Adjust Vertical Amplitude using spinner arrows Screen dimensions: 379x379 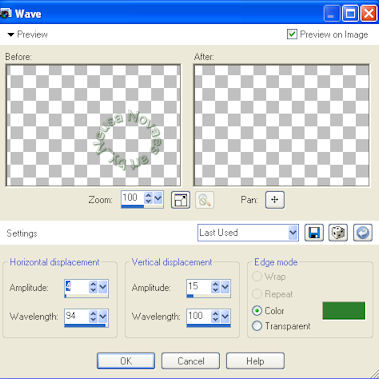pos(215,287)
